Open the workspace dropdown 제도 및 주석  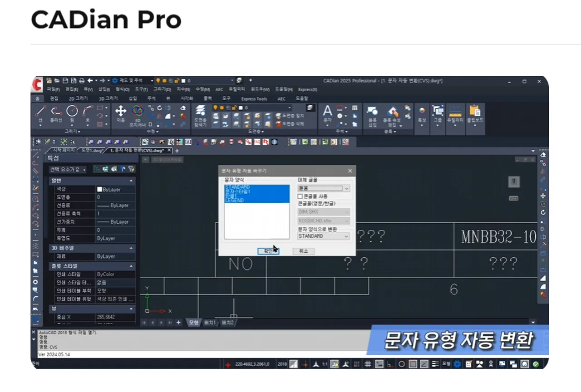pos(133,81)
